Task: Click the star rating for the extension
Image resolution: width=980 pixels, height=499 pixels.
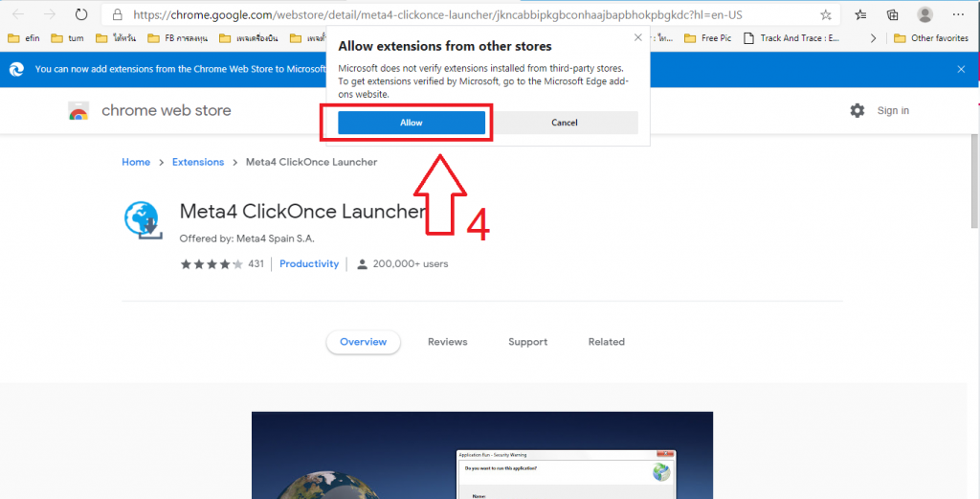Action: 212,264
